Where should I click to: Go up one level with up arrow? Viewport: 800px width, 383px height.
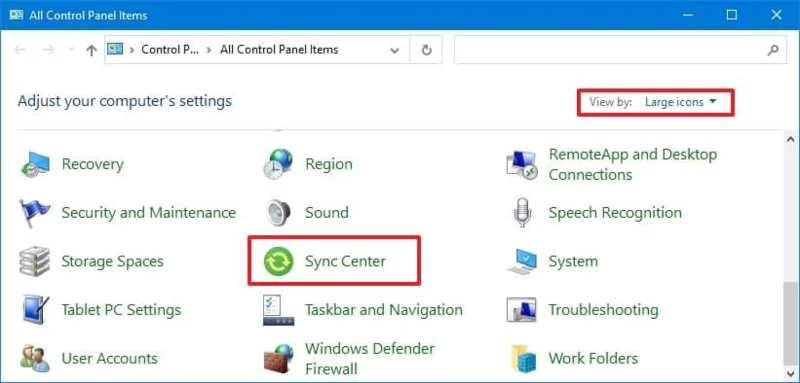[x=91, y=50]
